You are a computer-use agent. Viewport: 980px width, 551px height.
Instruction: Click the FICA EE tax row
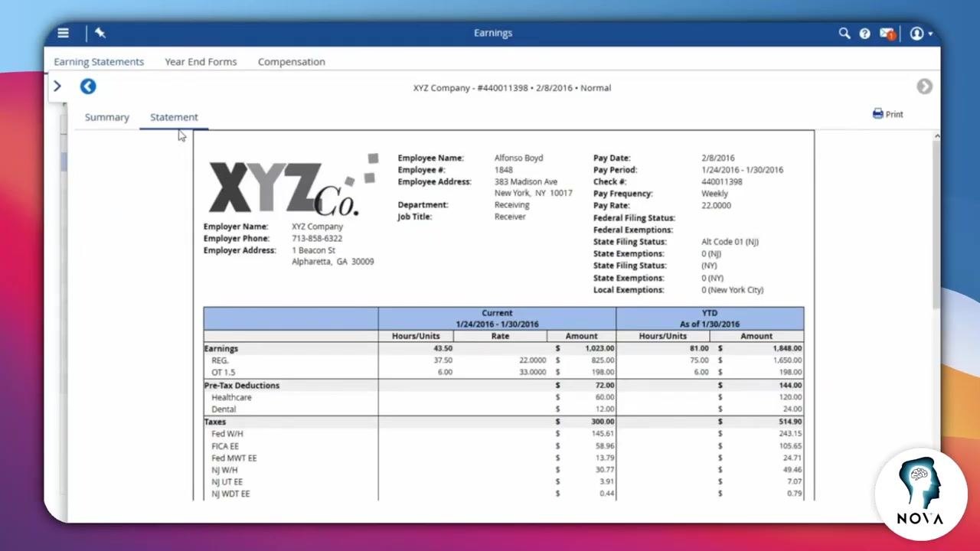coord(503,446)
